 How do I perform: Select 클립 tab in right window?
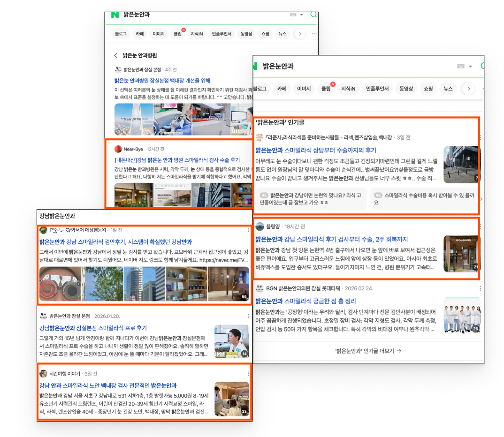pos(326,89)
